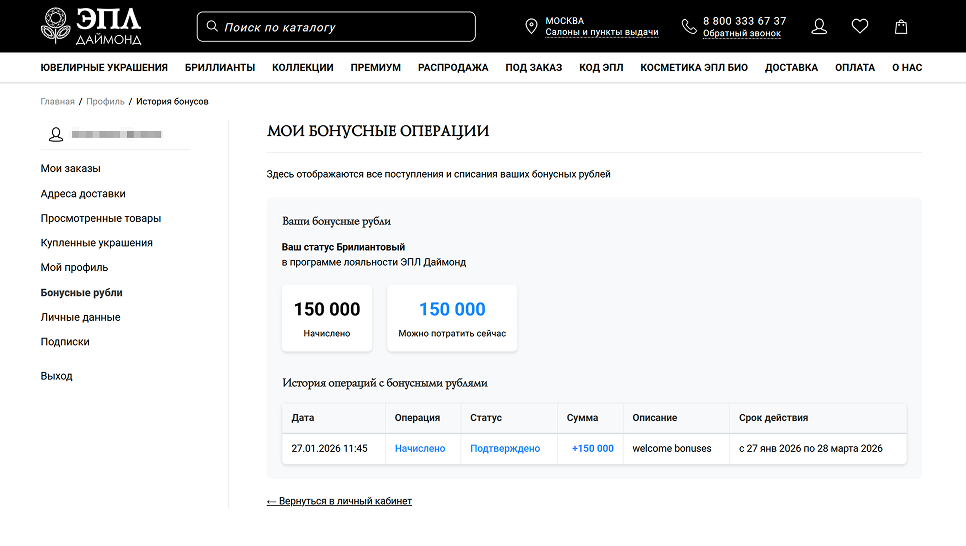The image size is (966, 546).
Task: Click the Начислено 150 000 card
Action: [327, 318]
